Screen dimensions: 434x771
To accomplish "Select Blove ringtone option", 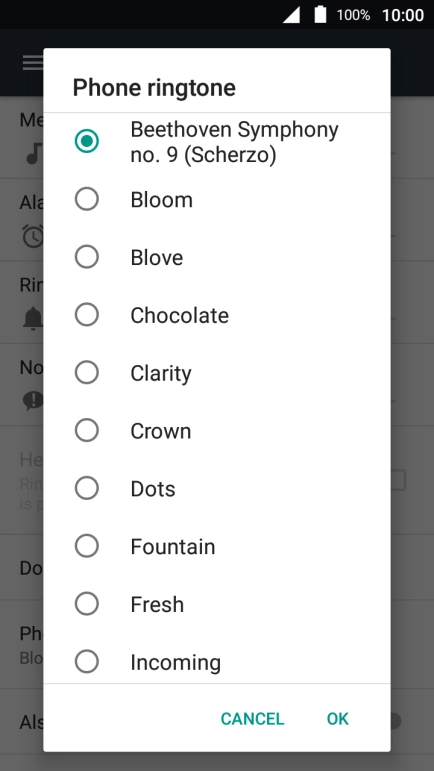I will [87, 257].
